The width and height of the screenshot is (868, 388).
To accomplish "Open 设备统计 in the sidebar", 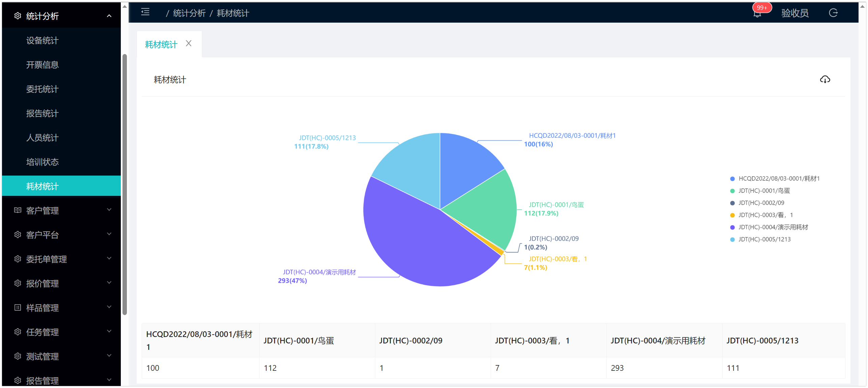I will coord(43,41).
